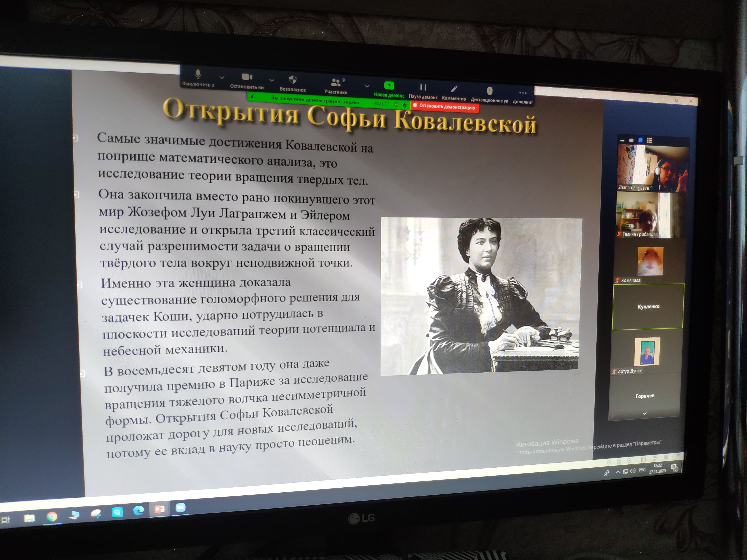747x560 pixels.
Task: Open video options arrow beside camera
Action: click(x=272, y=80)
